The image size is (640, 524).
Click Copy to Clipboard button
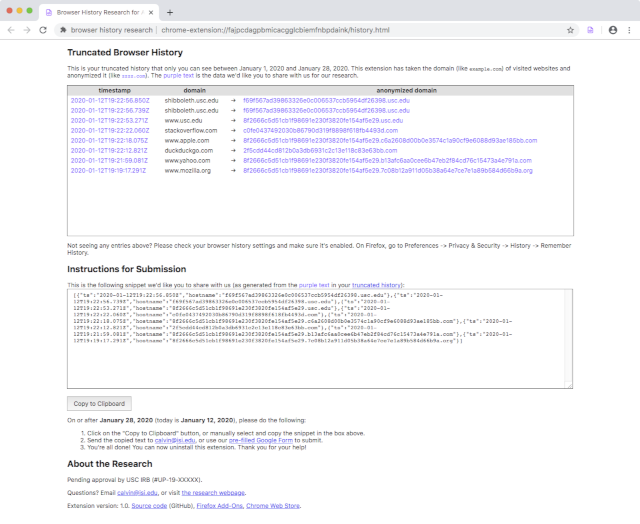point(99,404)
